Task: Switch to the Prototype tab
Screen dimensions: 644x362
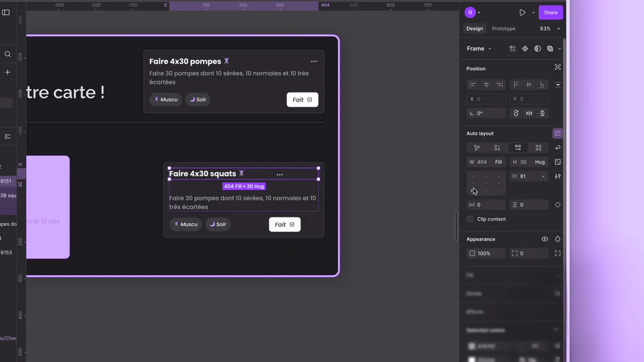Action: 504,28
